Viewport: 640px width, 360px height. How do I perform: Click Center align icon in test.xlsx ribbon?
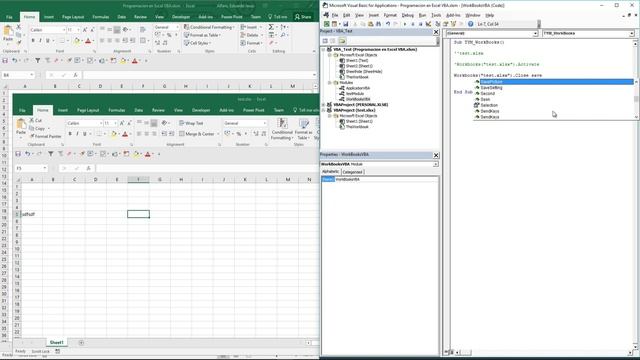click(x=147, y=134)
